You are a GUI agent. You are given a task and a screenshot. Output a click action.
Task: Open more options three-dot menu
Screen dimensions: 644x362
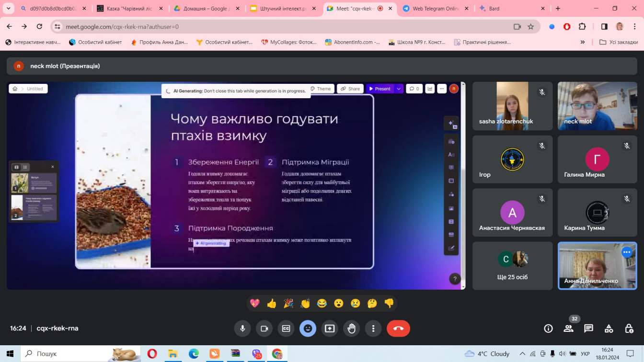pos(373,328)
